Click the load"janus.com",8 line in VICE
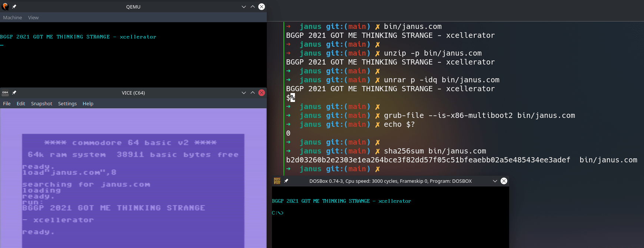644x248 pixels. tap(69, 172)
